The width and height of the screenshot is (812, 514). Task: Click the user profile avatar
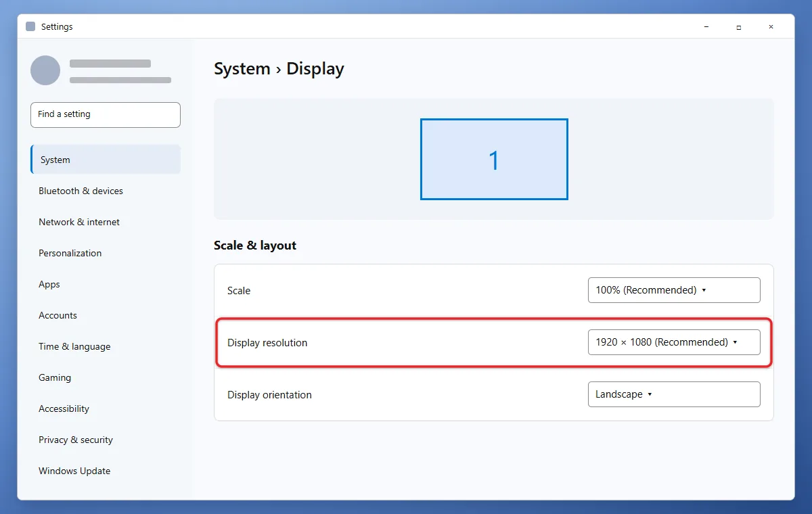(x=45, y=70)
